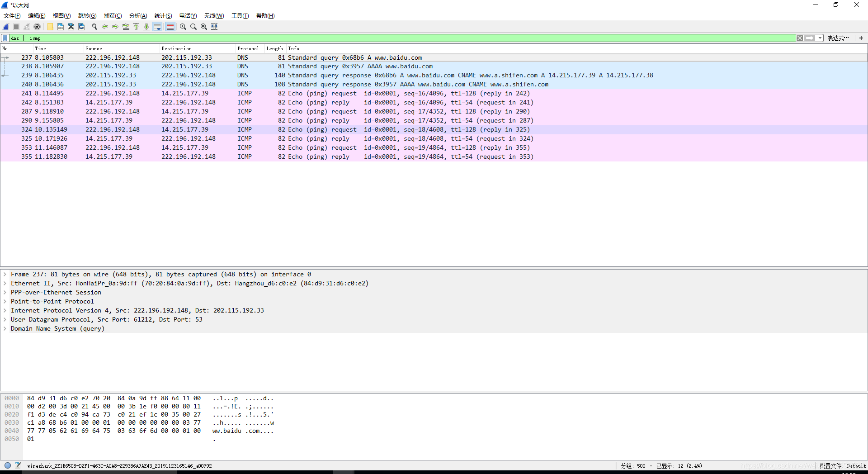Click the filter bookmark icon
This screenshot has width=868, height=474.
coord(5,38)
